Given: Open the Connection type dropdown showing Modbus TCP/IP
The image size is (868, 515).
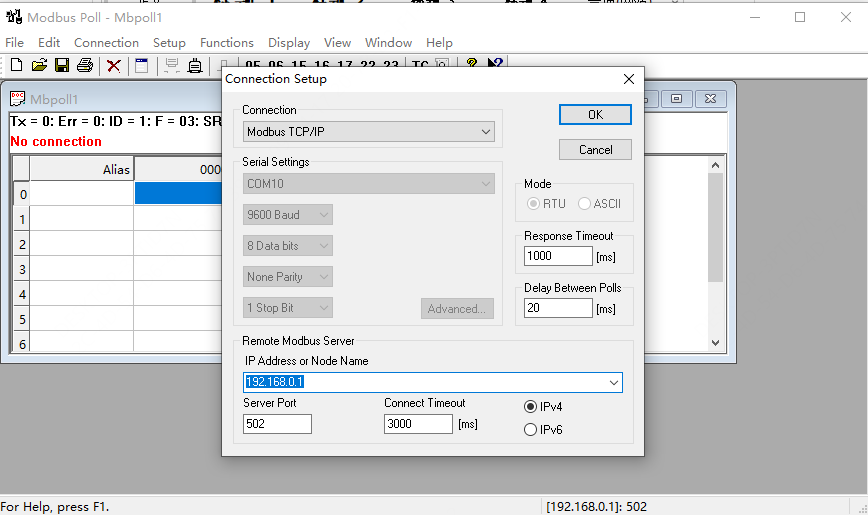Looking at the screenshot, I should click(x=369, y=132).
